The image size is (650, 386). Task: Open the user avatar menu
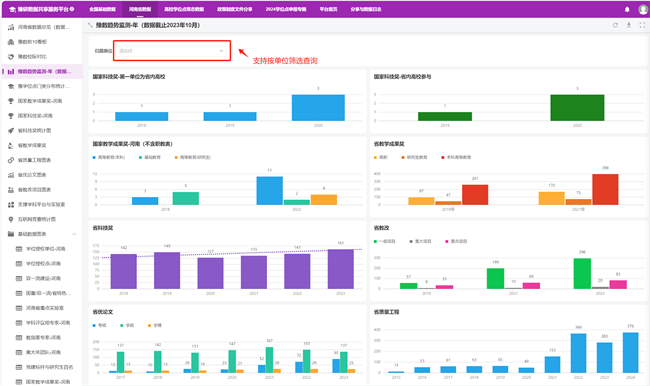tap(643, 9)
